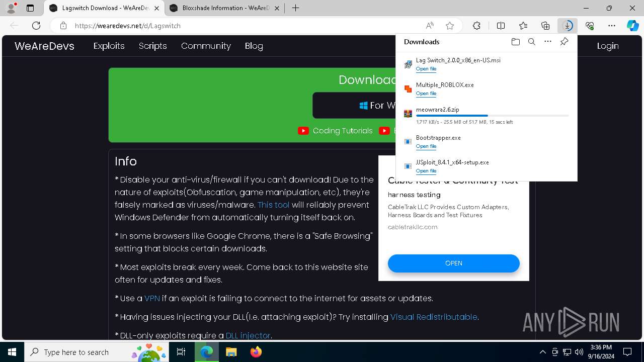Open the Copilot sidebar icon
644x362 pixels.
(633, 26)
